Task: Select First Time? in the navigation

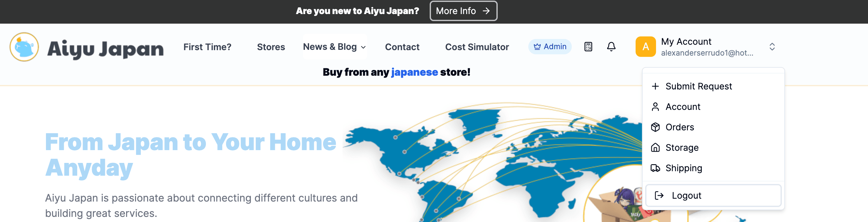Action: pyautogui.click(x=207, y=47)
